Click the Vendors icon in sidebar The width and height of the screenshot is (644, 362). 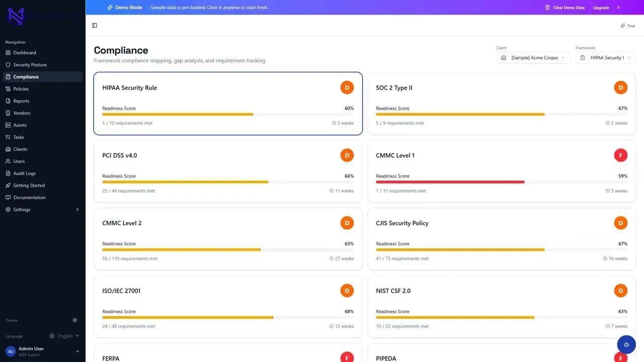8,113
